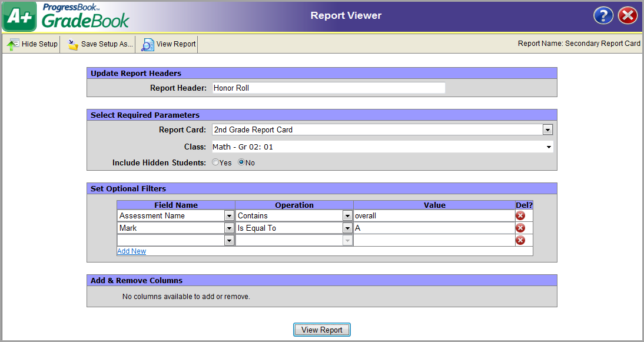This screenshot has width=644, height=342.
Task: Open the Is Equal To operation dropdown
Action: (x=347, y=228)
